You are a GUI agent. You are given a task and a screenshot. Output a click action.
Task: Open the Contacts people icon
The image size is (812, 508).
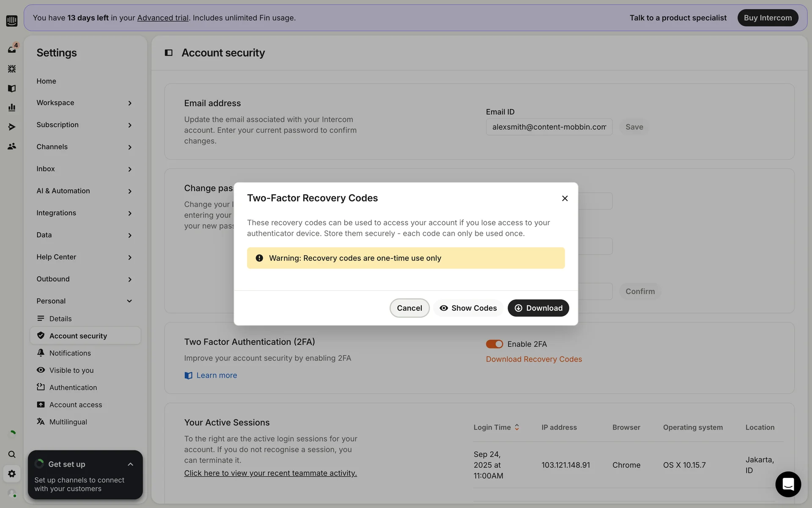pos(12,146)
